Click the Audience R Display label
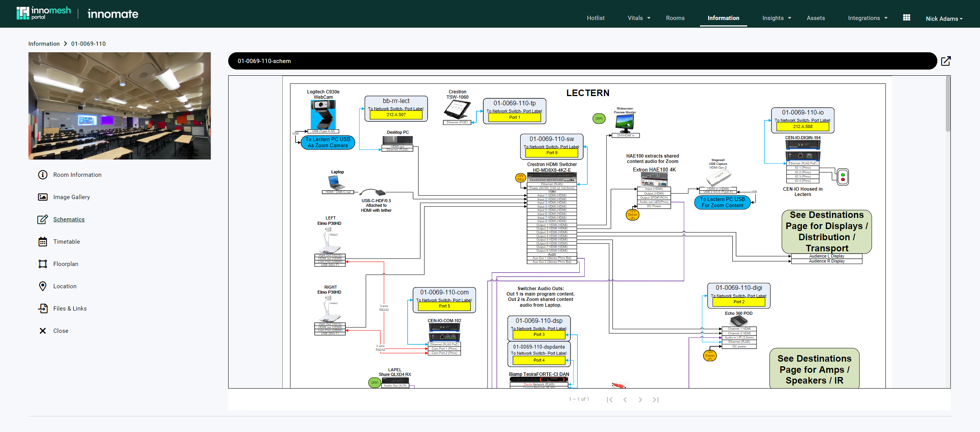Screen dimensions: 980x432 pyautogui.click(x=826, y=261)
